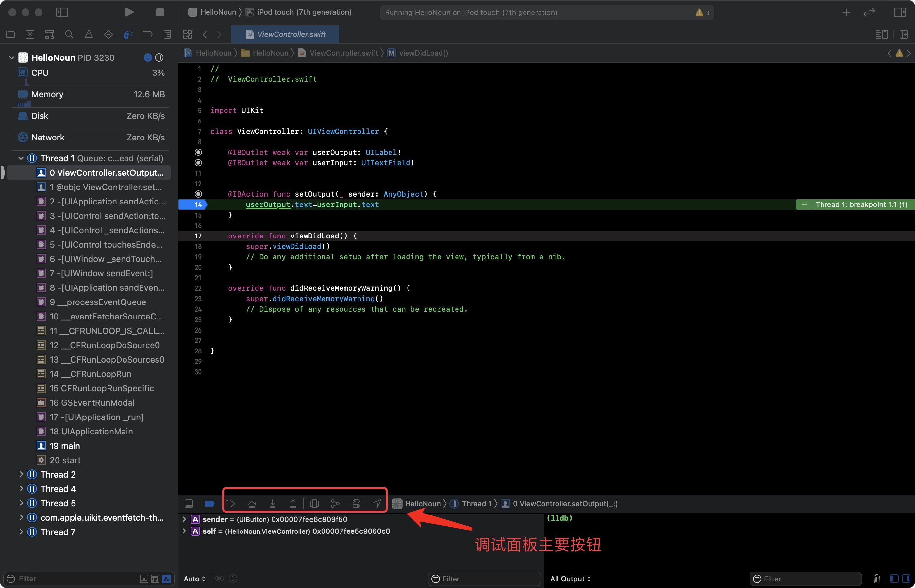Viewport: 915px width, 588px height.
Task: Open the Auto variables scope dropdown
Action: 194,579
